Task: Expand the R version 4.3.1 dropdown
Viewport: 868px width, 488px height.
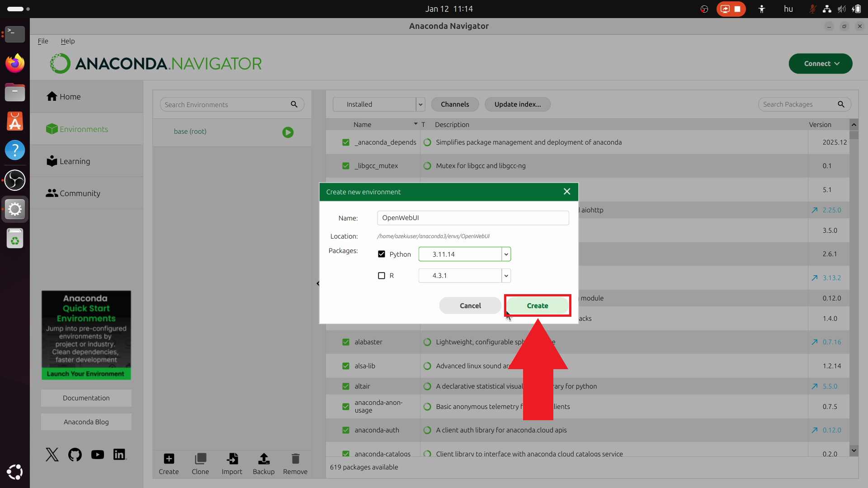Action: click(506, 276)
